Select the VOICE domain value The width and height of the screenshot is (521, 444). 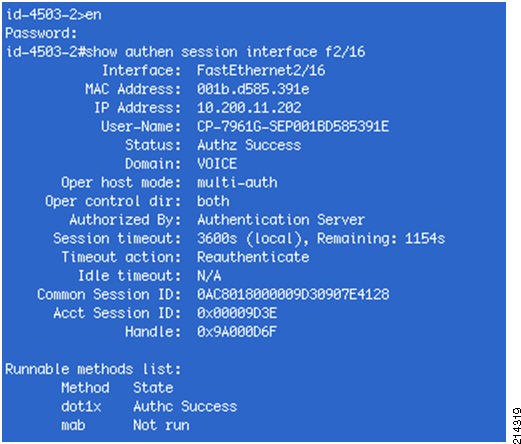coord(217,164)
